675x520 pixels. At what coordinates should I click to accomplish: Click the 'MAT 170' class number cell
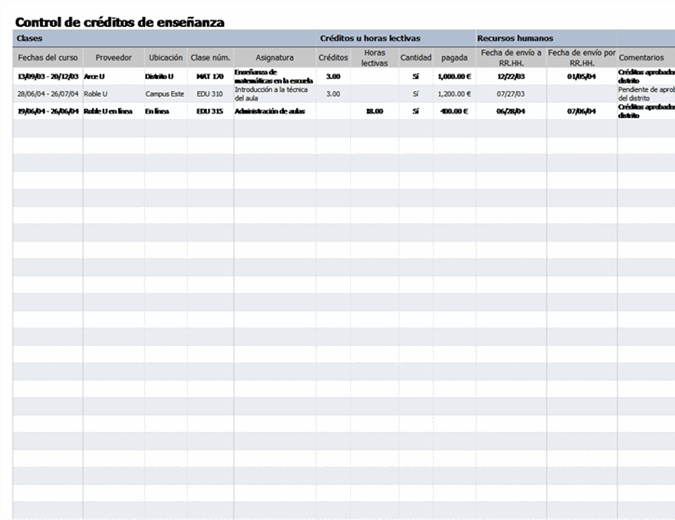[x=210, y=76]
